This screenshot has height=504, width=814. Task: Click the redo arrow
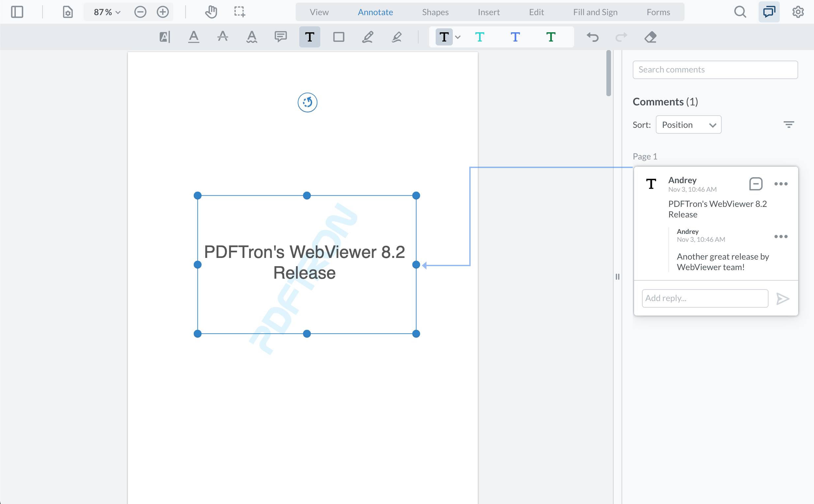coord(621,37)
